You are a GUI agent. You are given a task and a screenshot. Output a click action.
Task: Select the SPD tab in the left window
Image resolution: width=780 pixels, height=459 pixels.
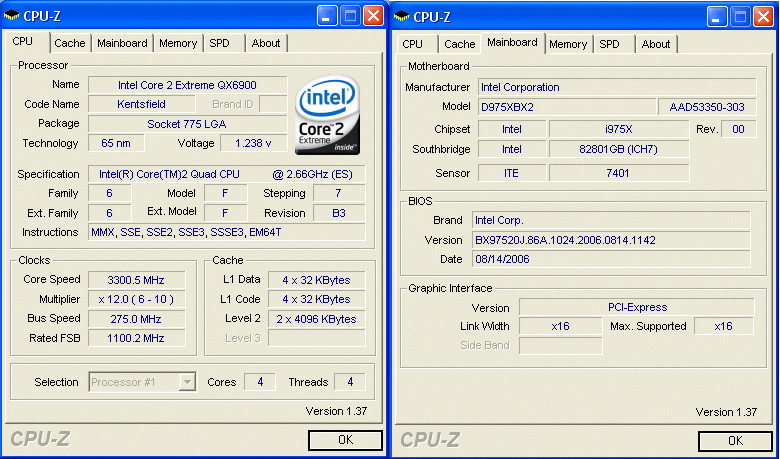(x=219, y=43)
